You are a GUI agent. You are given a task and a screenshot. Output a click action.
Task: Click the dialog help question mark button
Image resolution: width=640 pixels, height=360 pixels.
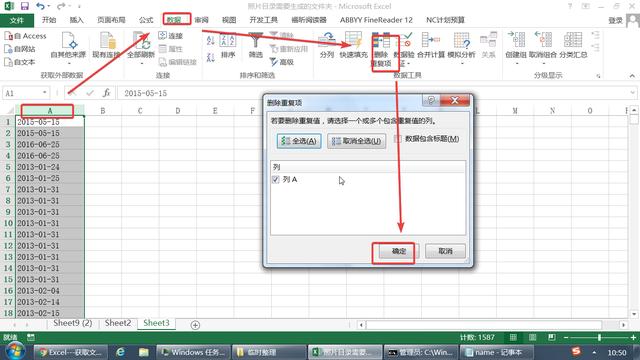pyautogui.click(x=431, y=100)
